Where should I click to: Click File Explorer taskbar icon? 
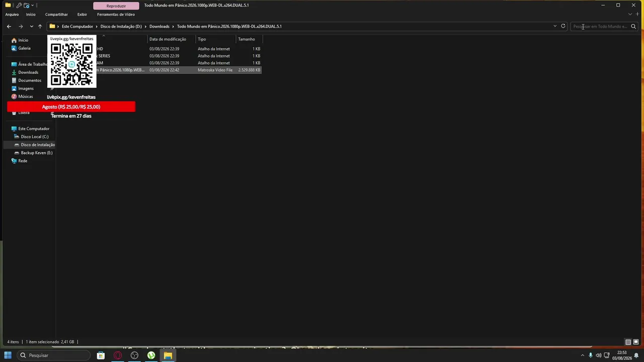tap(168, 355)
